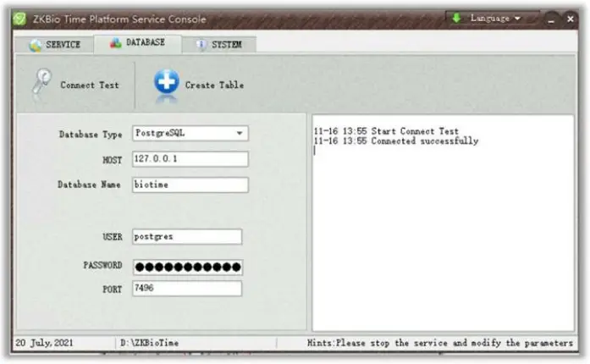The height and width of the screenshot is (364, 590).
Task: Click the Create Table plus icon
Action: pos(166,82)
